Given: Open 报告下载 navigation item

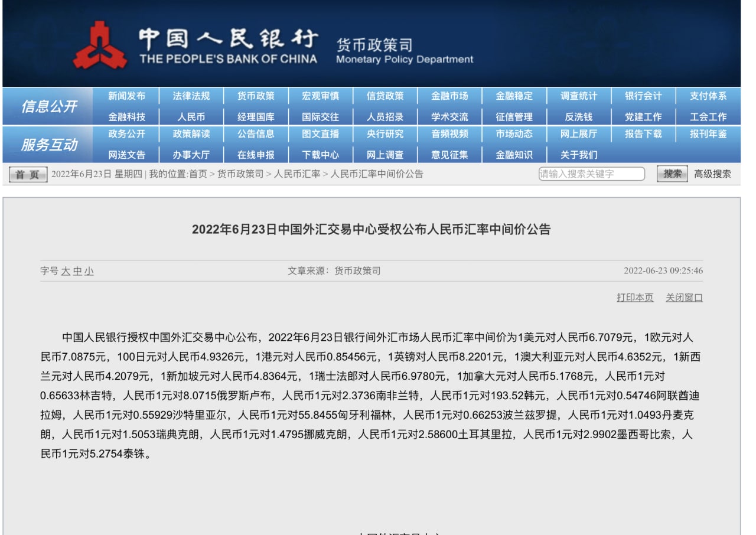Looking at the screenshot, I should pyautogui.click(x=643, y=134).
